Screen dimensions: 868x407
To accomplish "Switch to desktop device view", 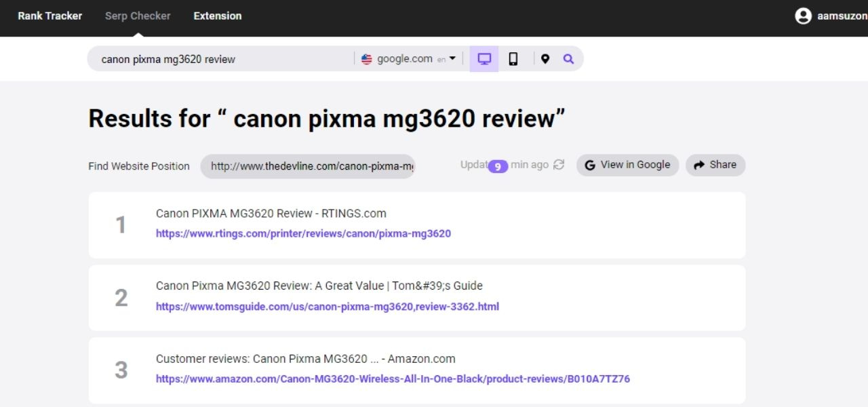I will coord(484,59).
